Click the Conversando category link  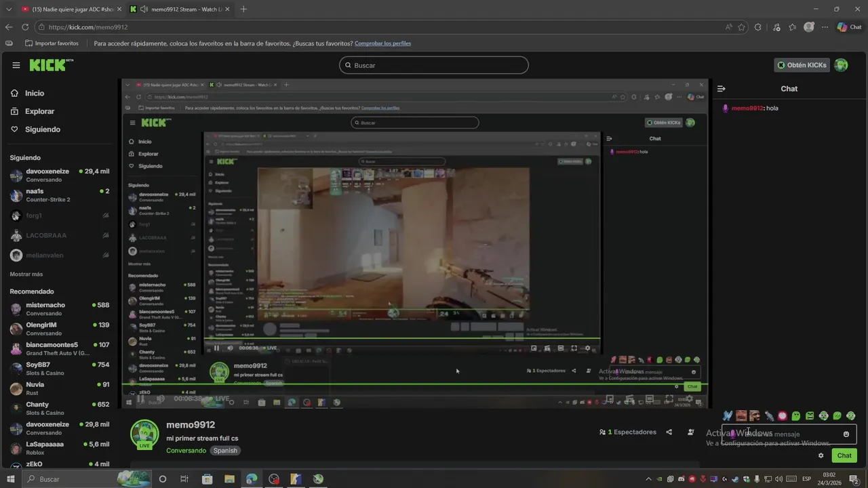click(186, 451)
